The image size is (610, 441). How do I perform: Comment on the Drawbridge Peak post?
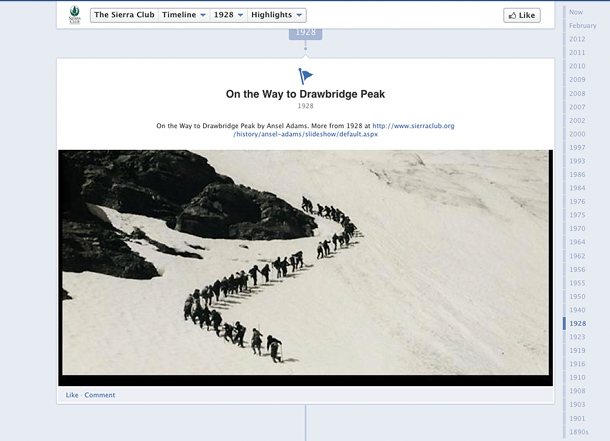pyautogui.click(x=100, y=395)
